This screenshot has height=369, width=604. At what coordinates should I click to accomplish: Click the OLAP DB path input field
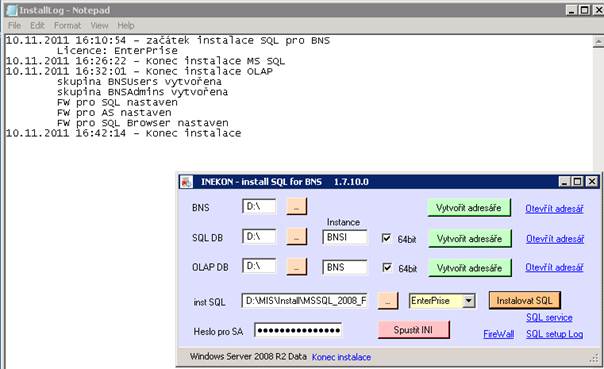click(259, 266)
